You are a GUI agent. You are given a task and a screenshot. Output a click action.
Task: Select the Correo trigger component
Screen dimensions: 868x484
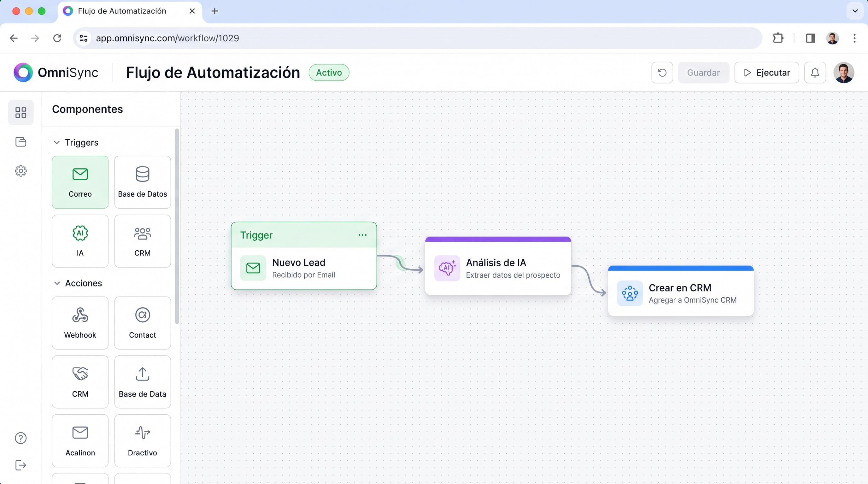80,182
